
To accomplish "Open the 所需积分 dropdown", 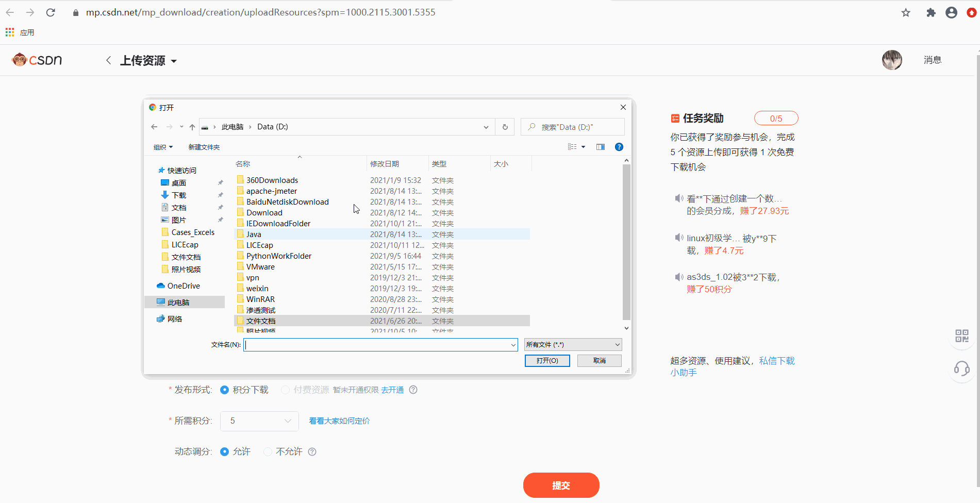I will pyautogui.click(x=259, y=421).
